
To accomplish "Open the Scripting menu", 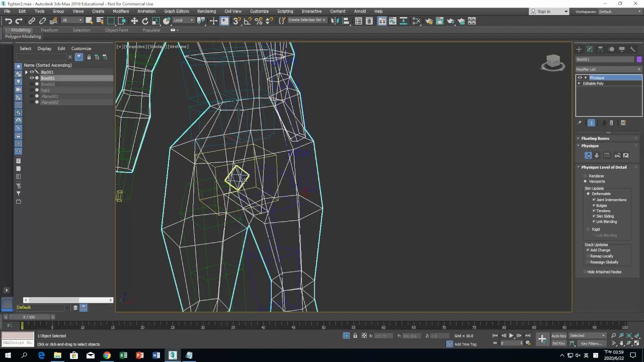I will click(285, 11).
